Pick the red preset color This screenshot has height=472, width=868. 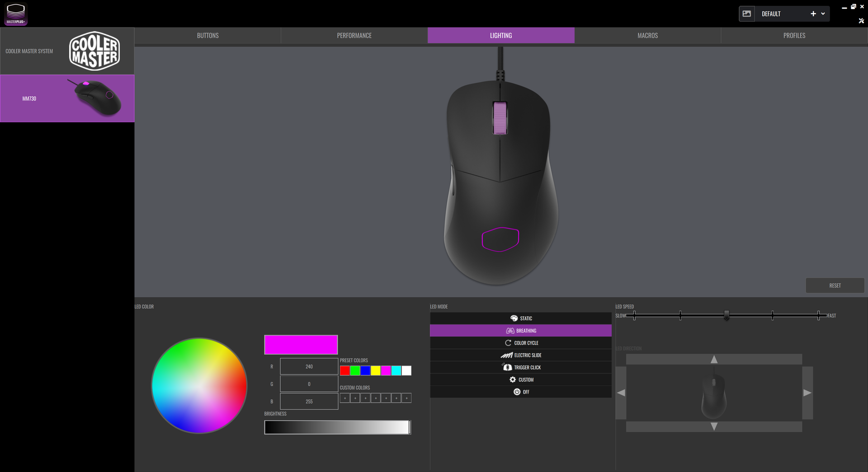345,371
